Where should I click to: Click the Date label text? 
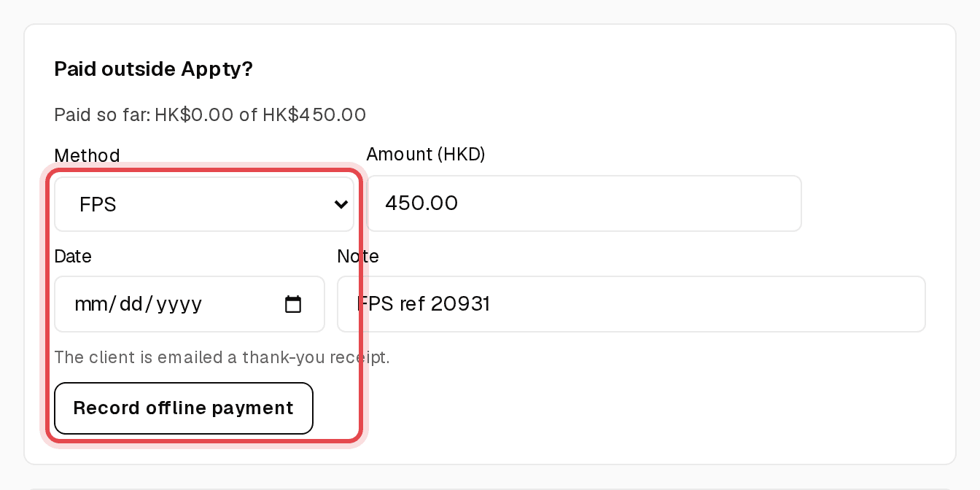point(73,256)
